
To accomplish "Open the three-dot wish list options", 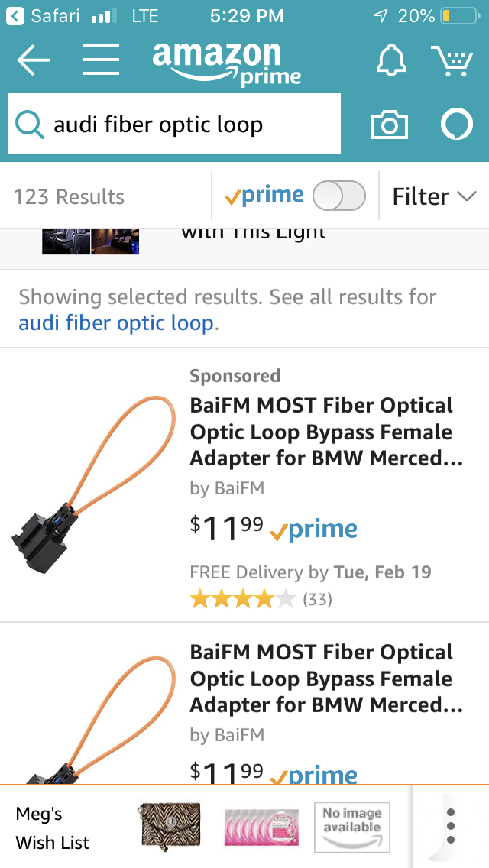I will (x=451, y=826).
